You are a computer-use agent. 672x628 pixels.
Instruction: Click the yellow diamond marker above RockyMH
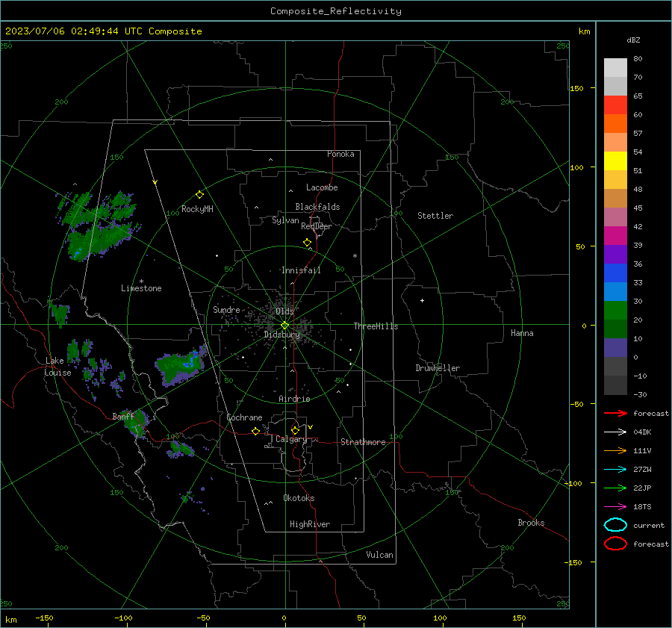click(199, 195)
